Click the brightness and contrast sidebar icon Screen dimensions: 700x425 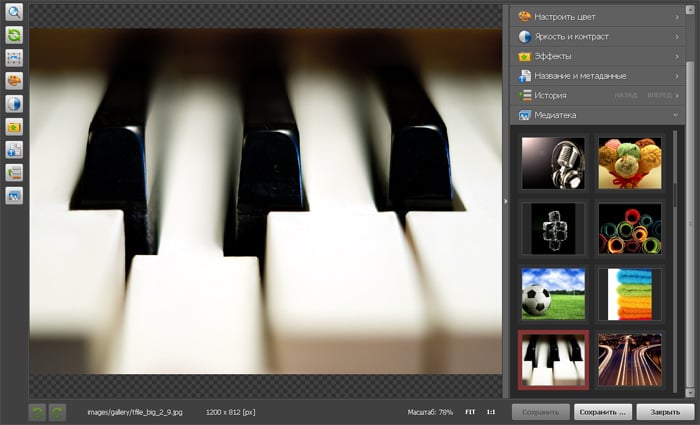(14, 104)
